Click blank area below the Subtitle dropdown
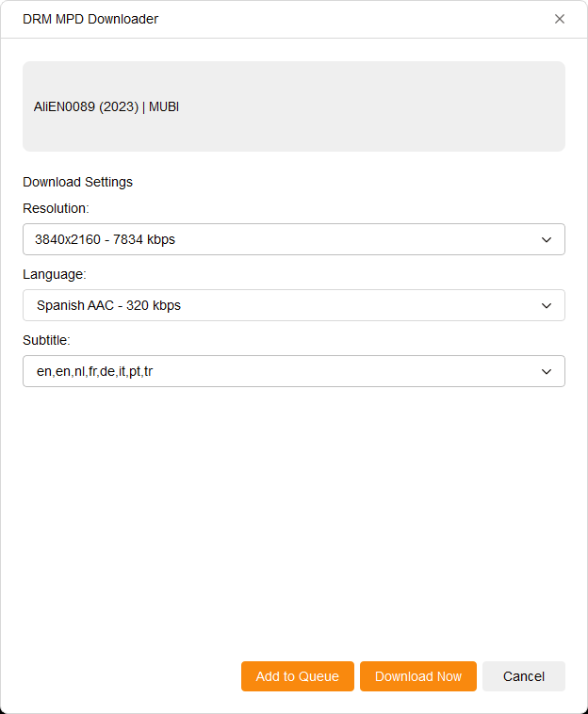Screen dimensions: 588x714 pyautogui.click(x=294, y=509)
